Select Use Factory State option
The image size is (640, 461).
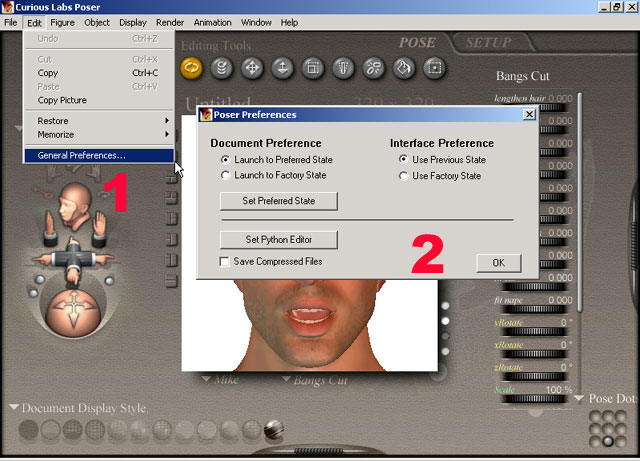click(x=440, y=176)
